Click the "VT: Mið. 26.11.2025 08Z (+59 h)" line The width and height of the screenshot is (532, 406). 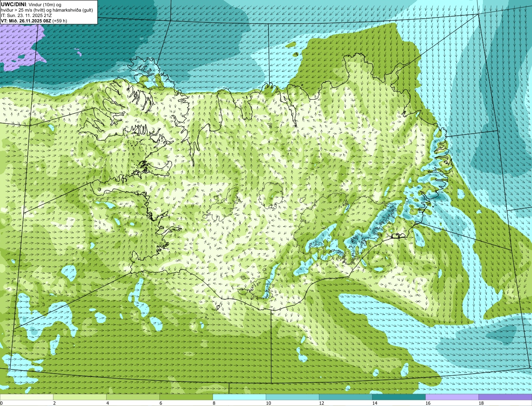(x=34, y=20)
